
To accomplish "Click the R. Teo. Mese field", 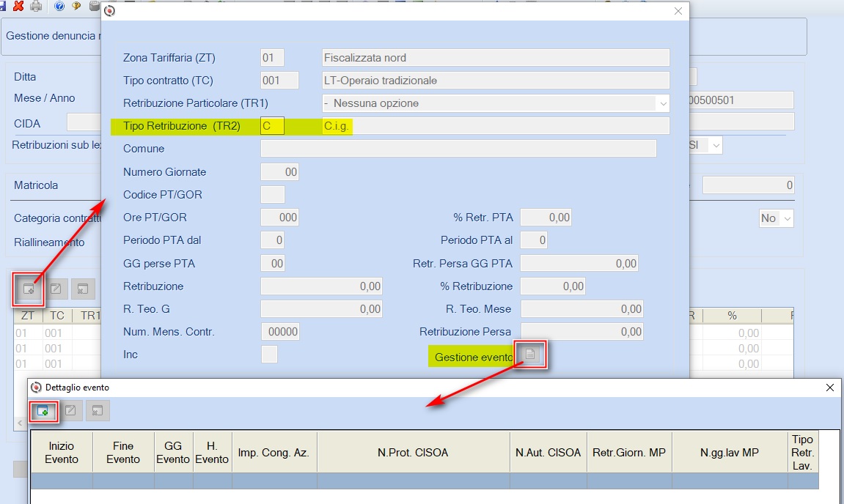I will point(582,308).
